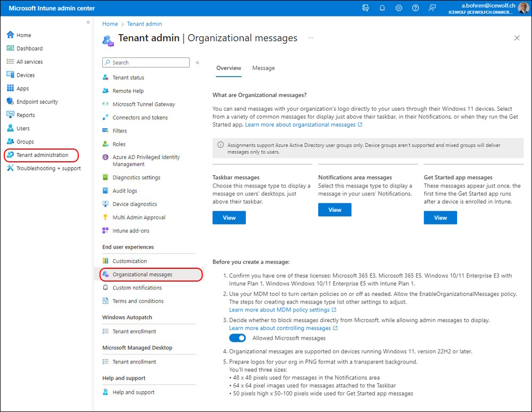Image resolution: width=532 pixels, height=412 pixels.
Task: Open Audit logs menu item
Action: 125,191
